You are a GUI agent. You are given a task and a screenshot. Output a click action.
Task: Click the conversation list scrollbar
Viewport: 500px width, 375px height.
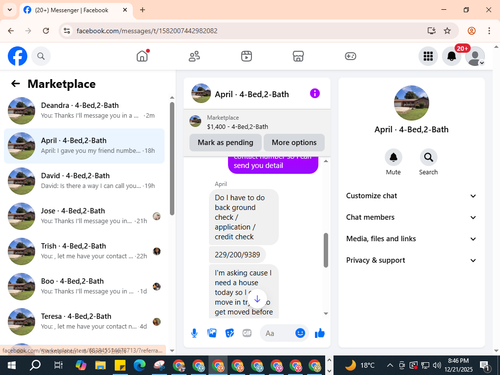tap(172, 158)
